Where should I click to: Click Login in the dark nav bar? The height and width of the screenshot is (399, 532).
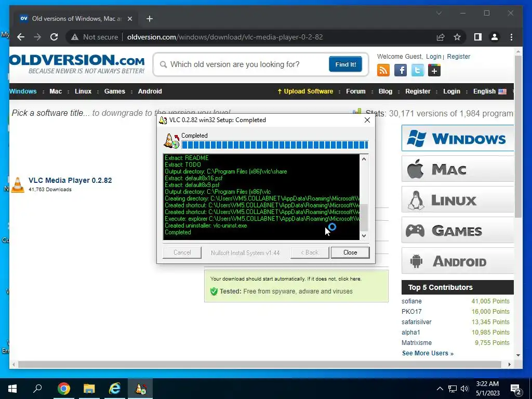tap(451, 91)
